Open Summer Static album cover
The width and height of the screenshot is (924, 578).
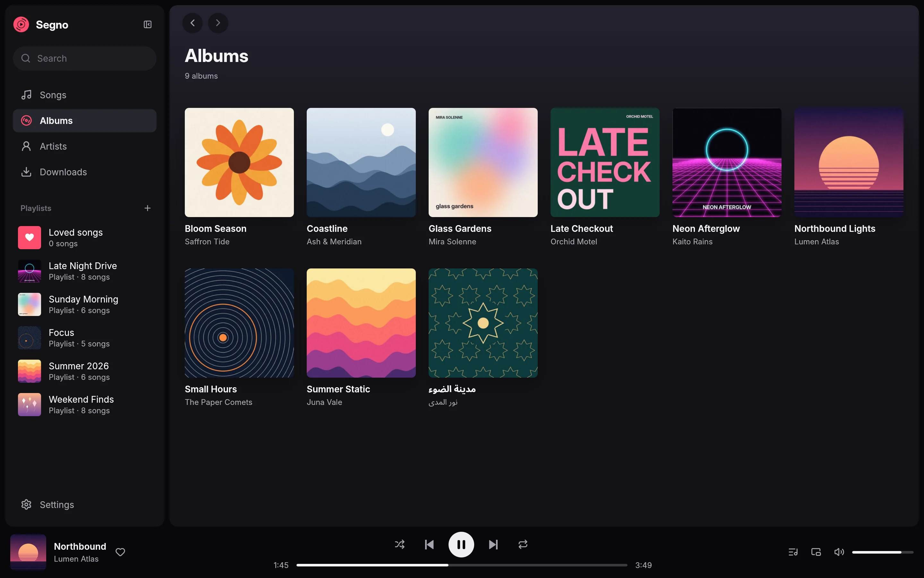(x=361, y=323)
